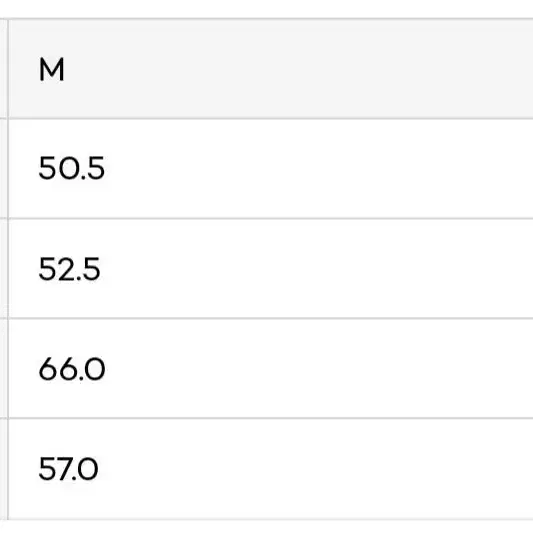Select the partial left column cell beside 50.5
This screenshot has width=533, height=533.
(3, 169)
